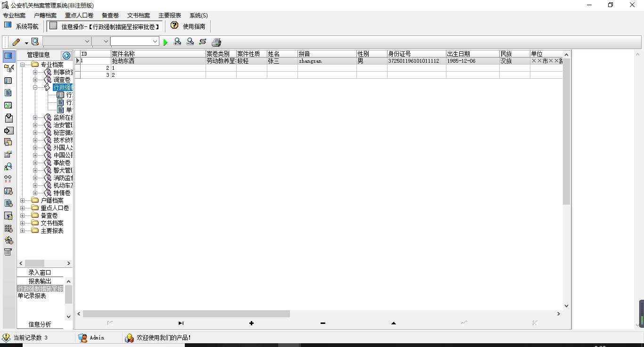Click the users with magnifier sidebar icon
The image size is (644, 347).
pyautogui.click(x=8, y=166)
